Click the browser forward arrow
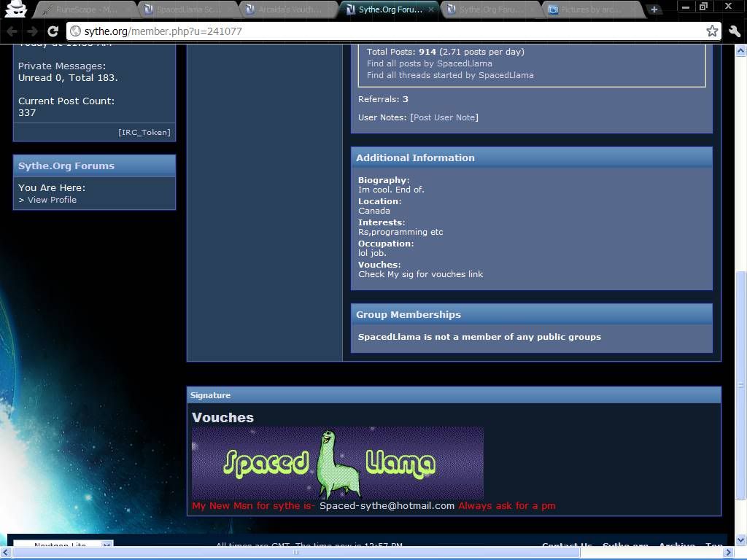 [x=32, y=31]
